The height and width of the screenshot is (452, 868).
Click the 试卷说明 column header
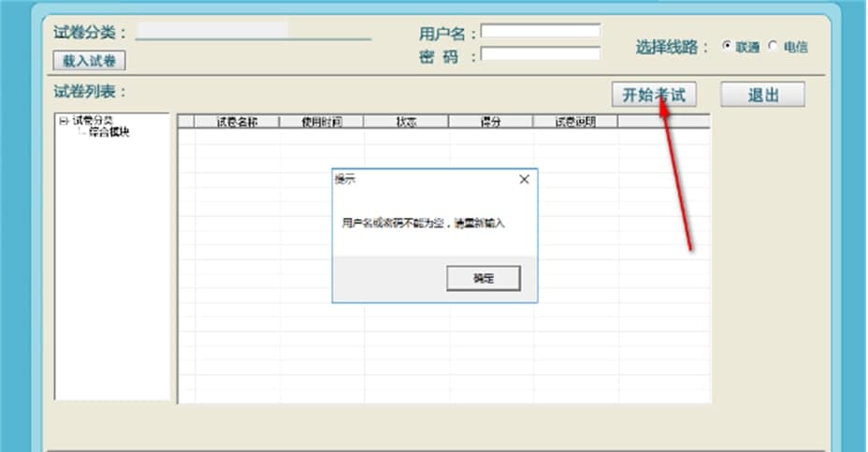[x=575, y=122]
